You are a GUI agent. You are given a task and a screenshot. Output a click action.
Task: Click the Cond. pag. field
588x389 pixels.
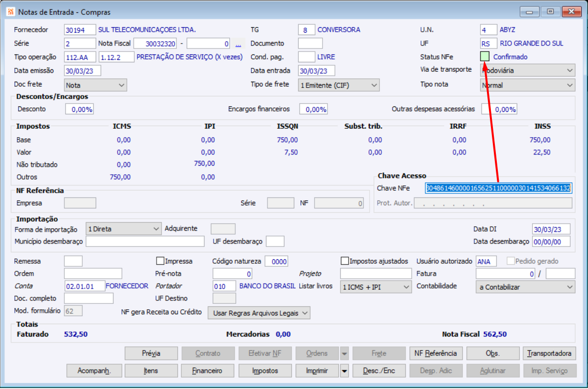pyautogui.click(x=306, y=57)
